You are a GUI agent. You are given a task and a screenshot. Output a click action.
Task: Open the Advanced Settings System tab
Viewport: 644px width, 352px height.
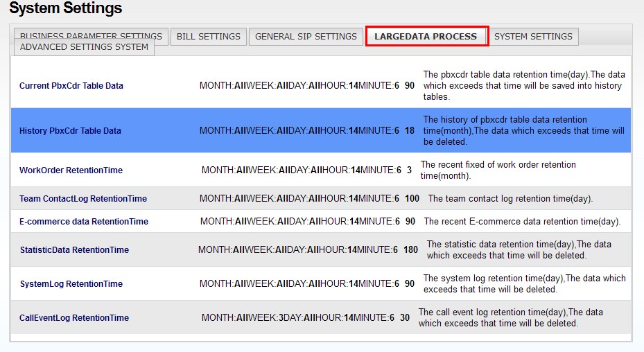[x=84, y=47]
